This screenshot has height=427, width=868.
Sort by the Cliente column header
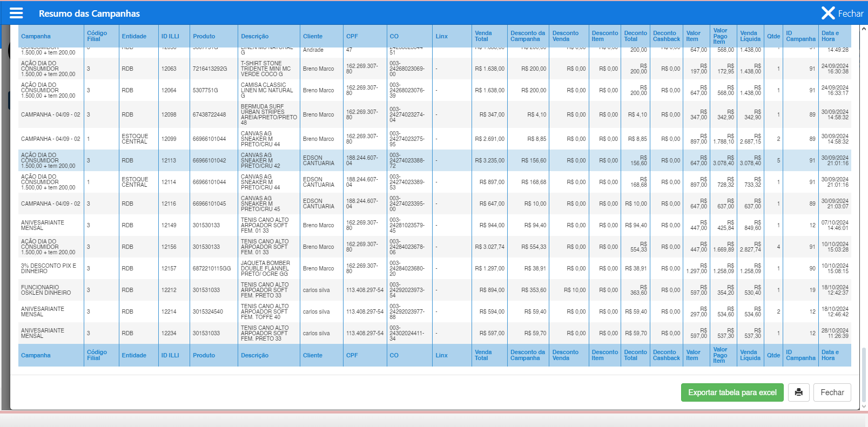coord(312,36)
